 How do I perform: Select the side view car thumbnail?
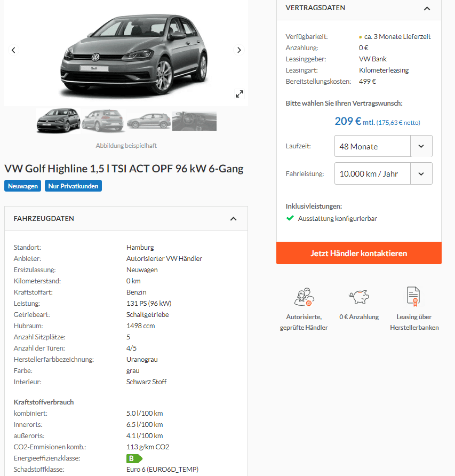pos(149,121)
